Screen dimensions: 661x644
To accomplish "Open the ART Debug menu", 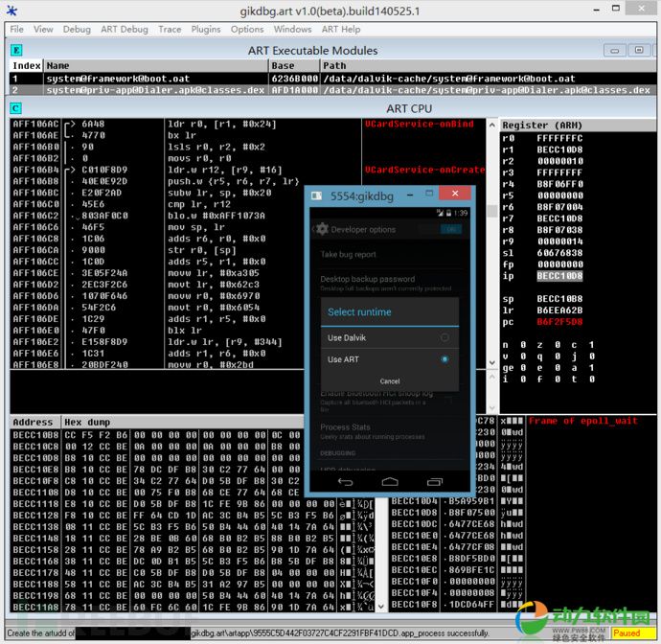I will tap(125, 30).
